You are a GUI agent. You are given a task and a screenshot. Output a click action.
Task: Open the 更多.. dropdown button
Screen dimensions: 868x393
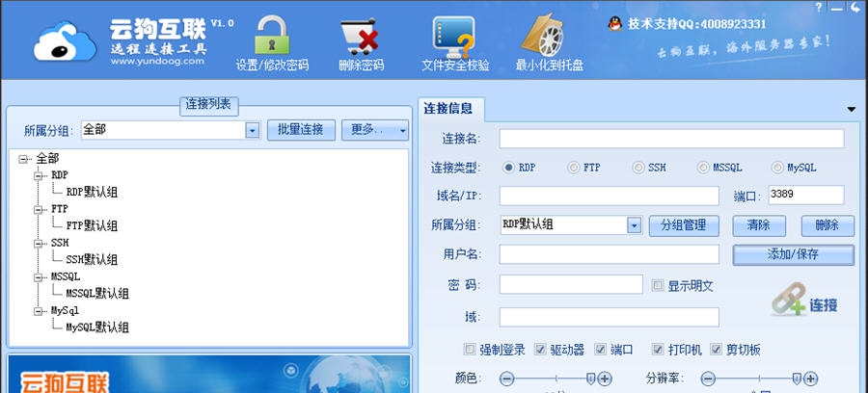pos(375,130)
